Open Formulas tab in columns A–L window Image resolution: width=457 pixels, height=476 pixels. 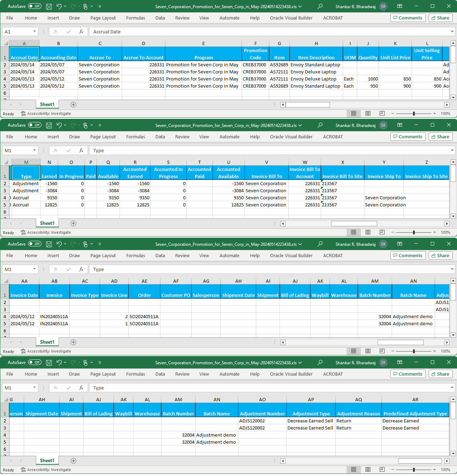(x=136, y=18)
